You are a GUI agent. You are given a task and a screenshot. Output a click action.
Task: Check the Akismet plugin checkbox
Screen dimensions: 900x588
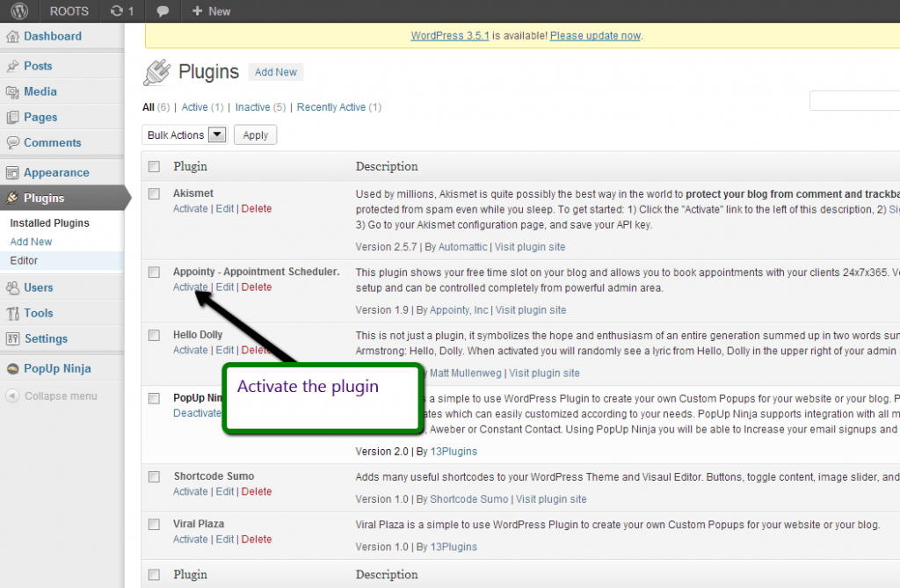(x=154, y=193)
